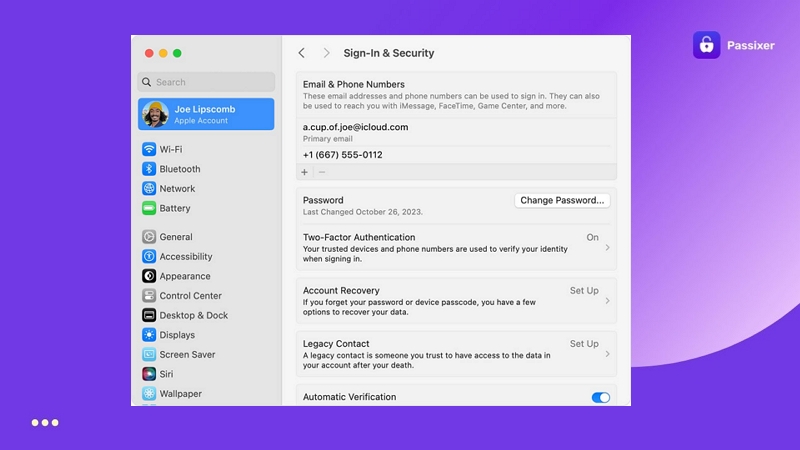
Task: Click Screen Saver label in sidebar
Action: [x=187, y=355]
